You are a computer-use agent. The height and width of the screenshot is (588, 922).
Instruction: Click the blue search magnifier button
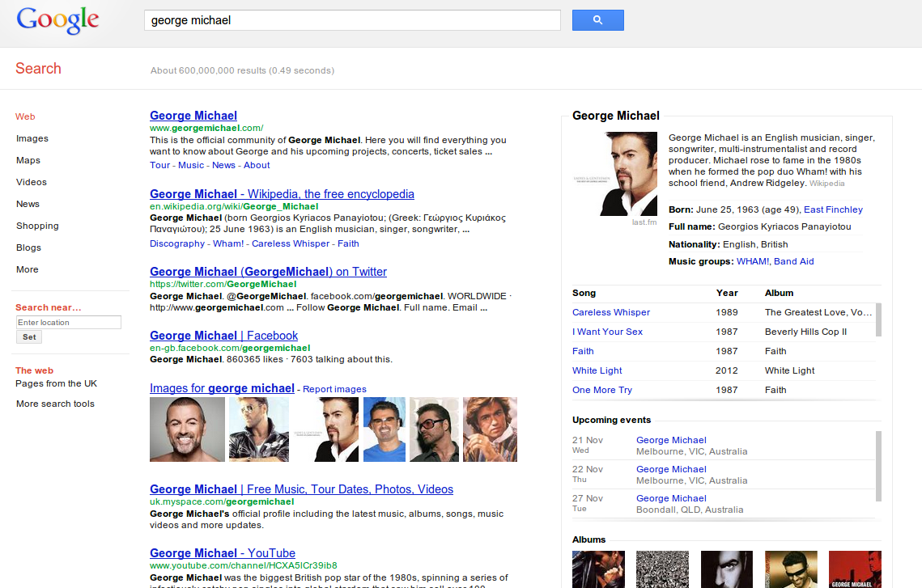pyautogui.click(x=597, y=19)
